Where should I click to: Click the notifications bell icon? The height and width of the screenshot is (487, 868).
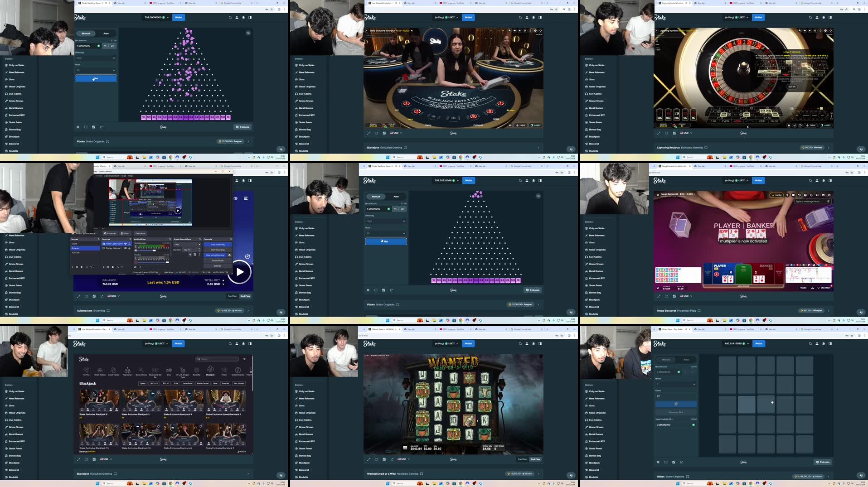point(243,17)
